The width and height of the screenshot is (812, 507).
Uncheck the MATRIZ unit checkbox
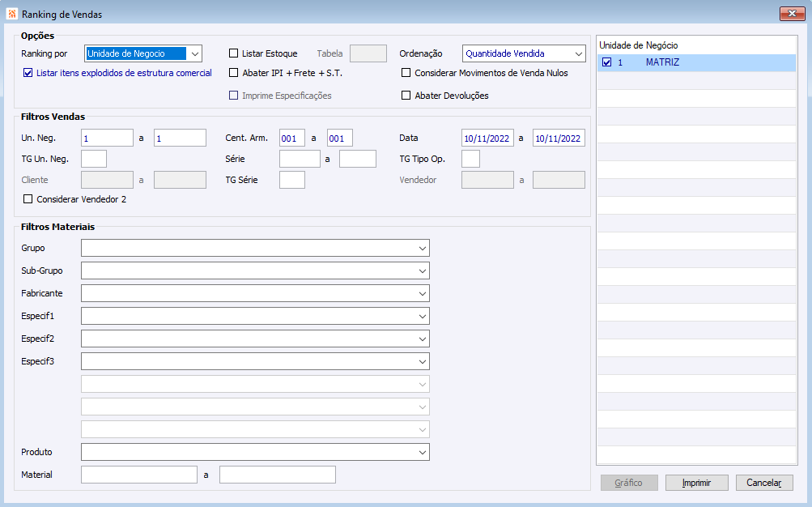607,62
